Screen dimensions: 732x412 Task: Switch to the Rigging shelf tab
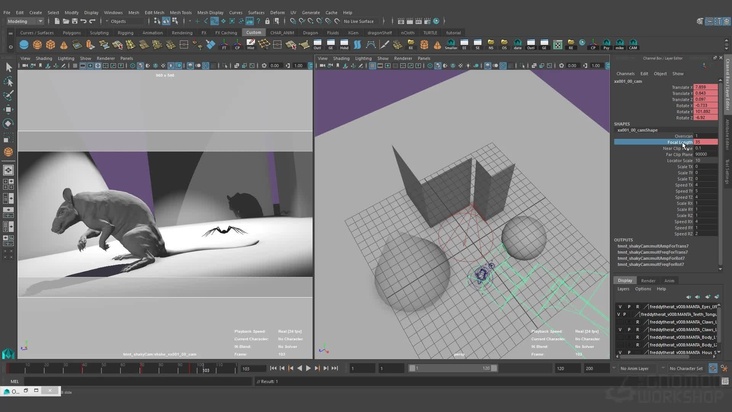tap(125, 32)
